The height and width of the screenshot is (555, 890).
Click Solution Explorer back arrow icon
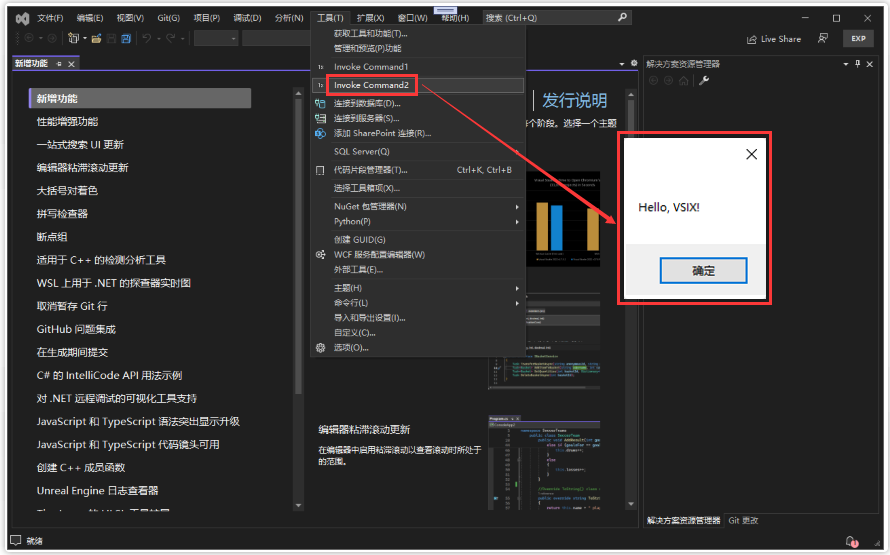pyautogui.click(x=653, y=81)
